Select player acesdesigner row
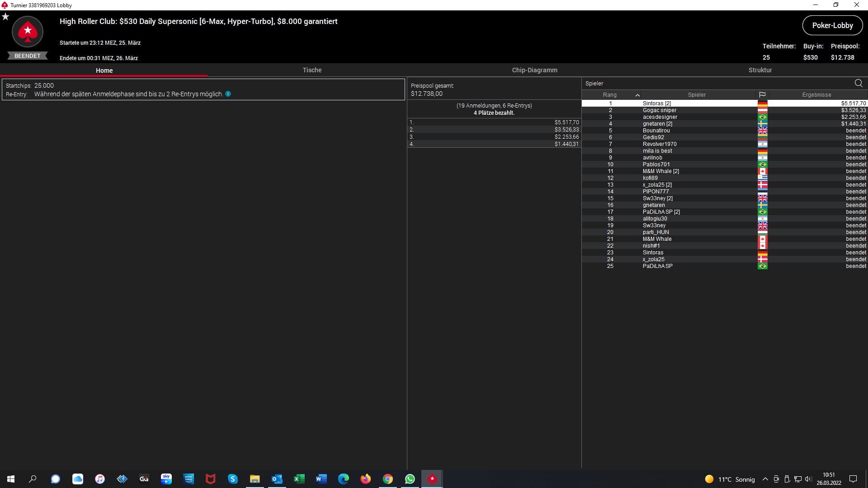Image resolution: width=868 pixels, height=488 pixels. pyautogui.click(x=660, y=117)
